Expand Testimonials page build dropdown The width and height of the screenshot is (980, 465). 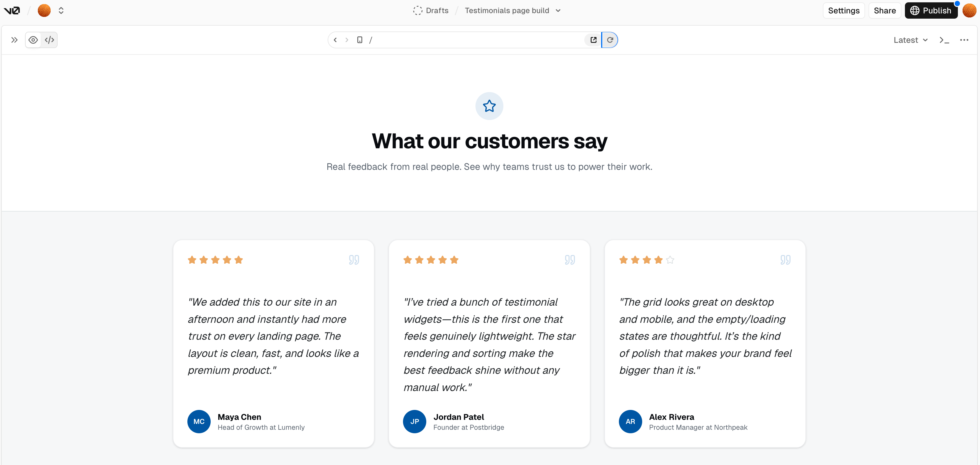558,11
